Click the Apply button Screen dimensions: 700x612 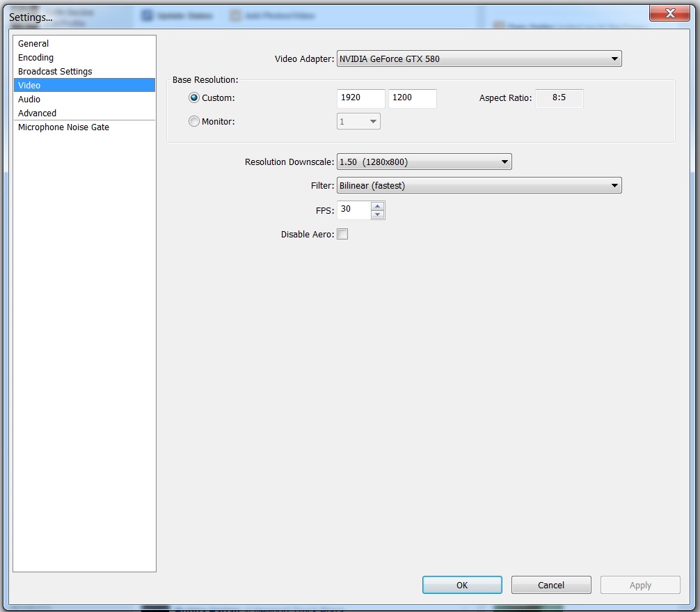(x=640, y=585)
